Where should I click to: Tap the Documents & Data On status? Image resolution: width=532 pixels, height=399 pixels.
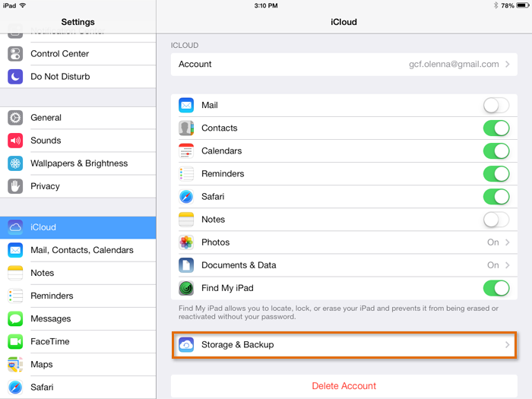(493, 265)
